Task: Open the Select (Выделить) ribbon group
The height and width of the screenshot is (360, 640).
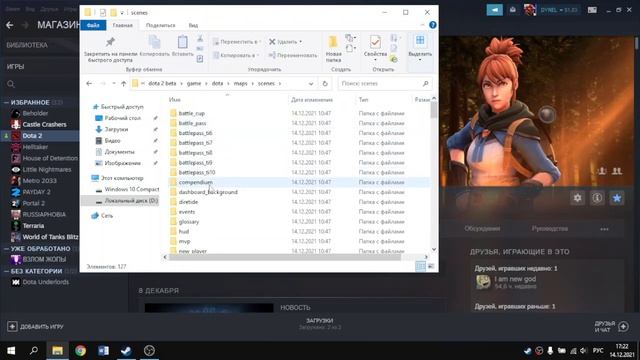Action: pos(420,47)
